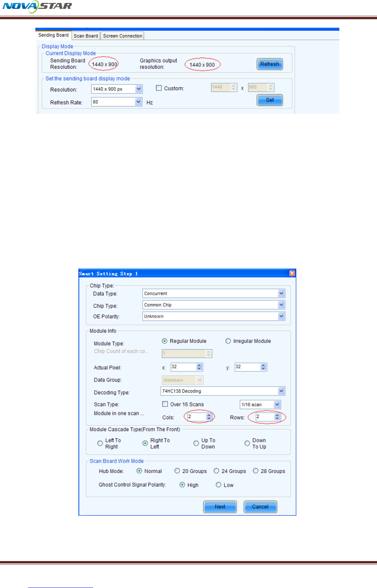
Task: Close the Smart Setting Step 1 dialog
Action: [292, 273]
